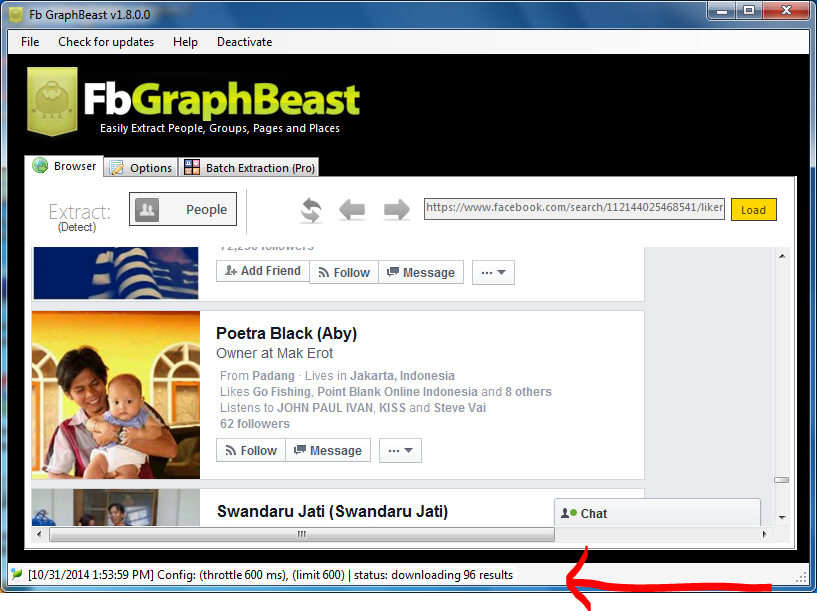
Task: Click Check for updates menu
Action: tap(106, 42)
